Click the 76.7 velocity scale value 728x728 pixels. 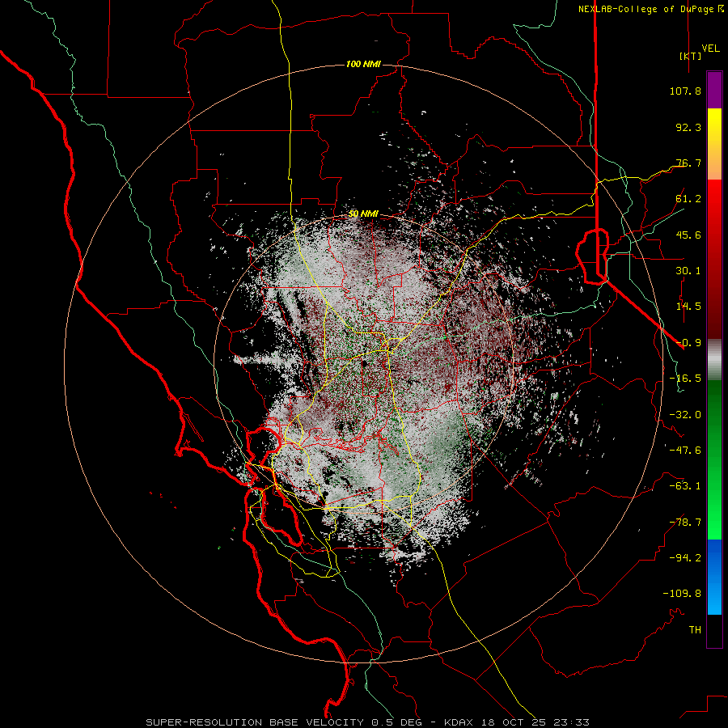pos(688,163)
